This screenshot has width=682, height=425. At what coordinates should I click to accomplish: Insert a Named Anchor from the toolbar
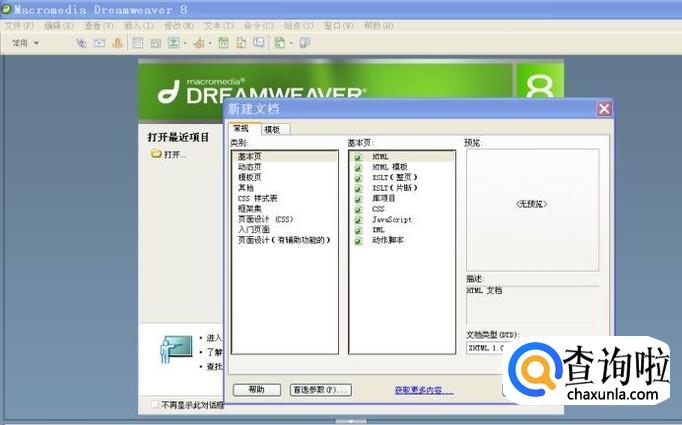tap(117, 43)
